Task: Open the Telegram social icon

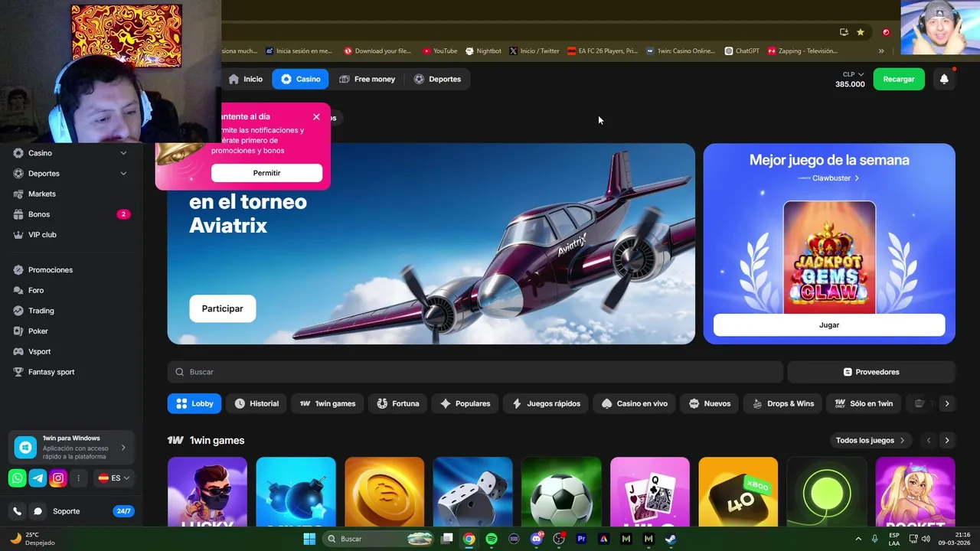Action: pos(38,478)
